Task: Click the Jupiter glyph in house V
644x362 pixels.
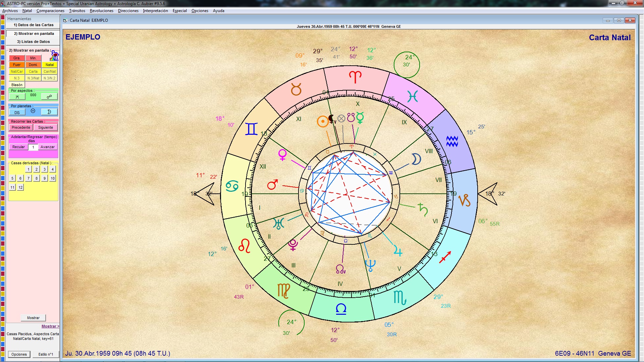Action: click(398, 251)
